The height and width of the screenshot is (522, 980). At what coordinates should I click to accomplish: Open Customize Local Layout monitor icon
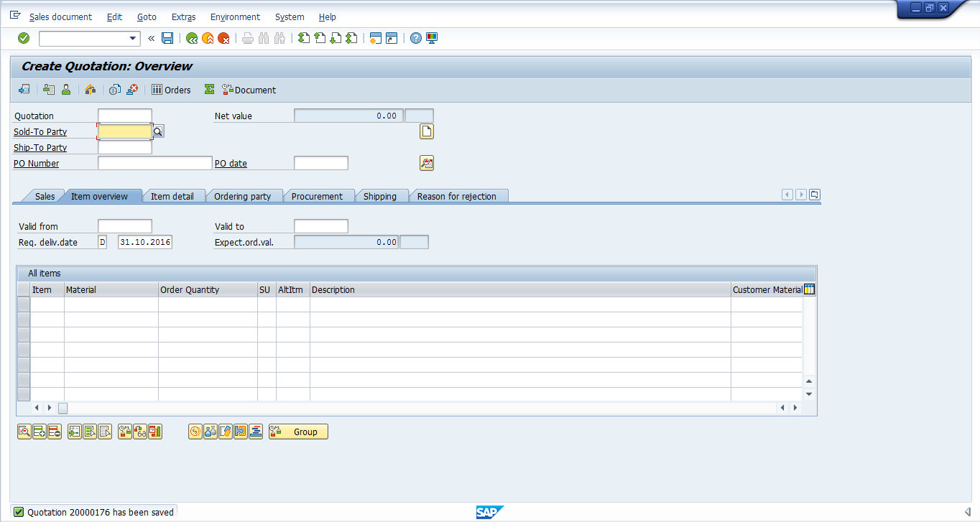[432, 38]
